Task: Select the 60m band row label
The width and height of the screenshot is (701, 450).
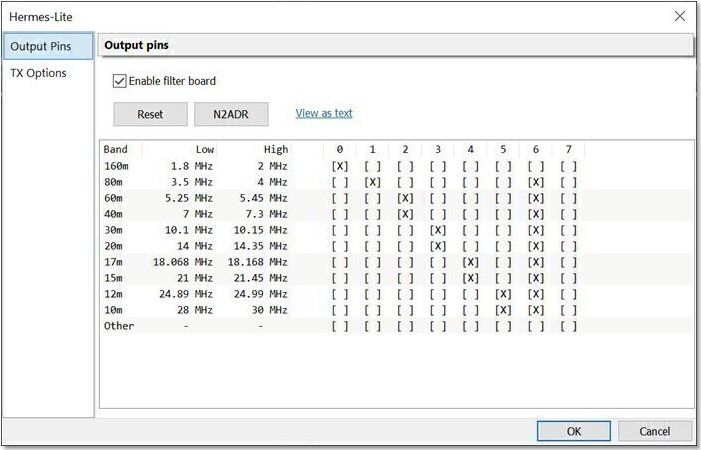Action: (113, 198)
